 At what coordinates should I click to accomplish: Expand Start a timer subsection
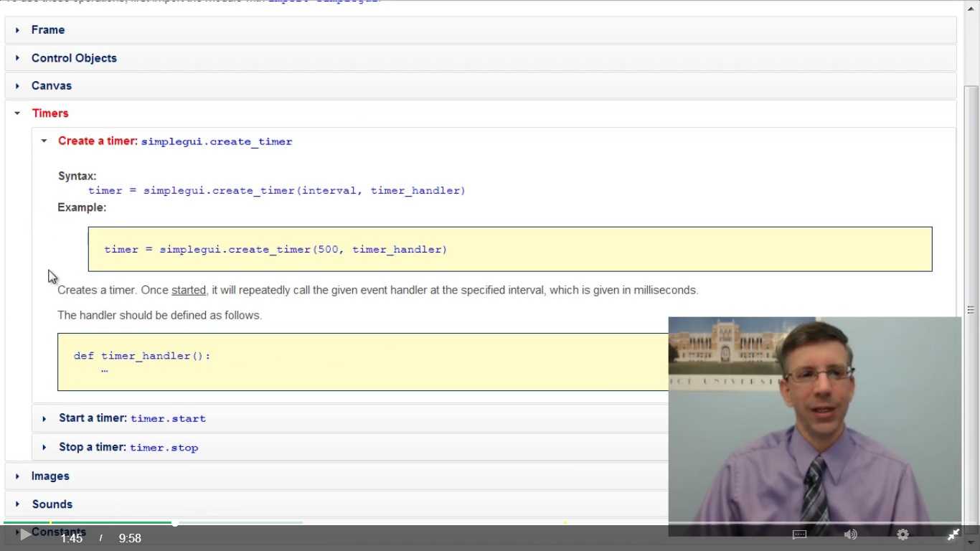tap(350, 418)
